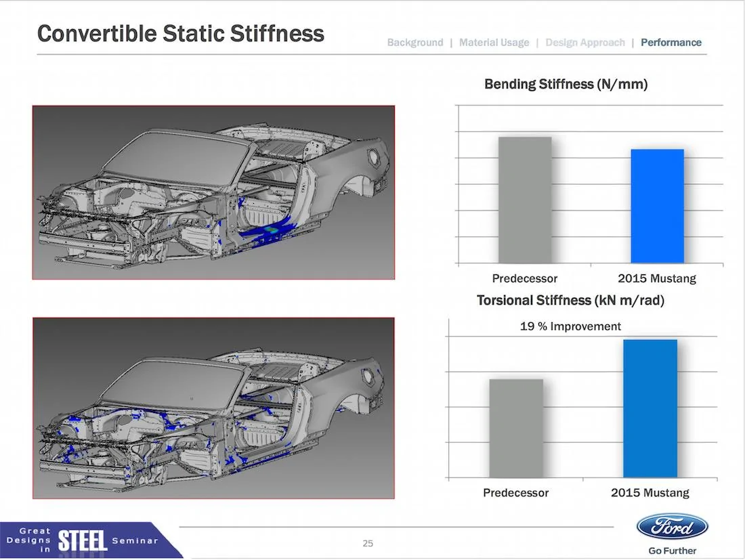745x560 pixels.
Task: Open the upper car body bending image
Action: (x=213, y=192)
